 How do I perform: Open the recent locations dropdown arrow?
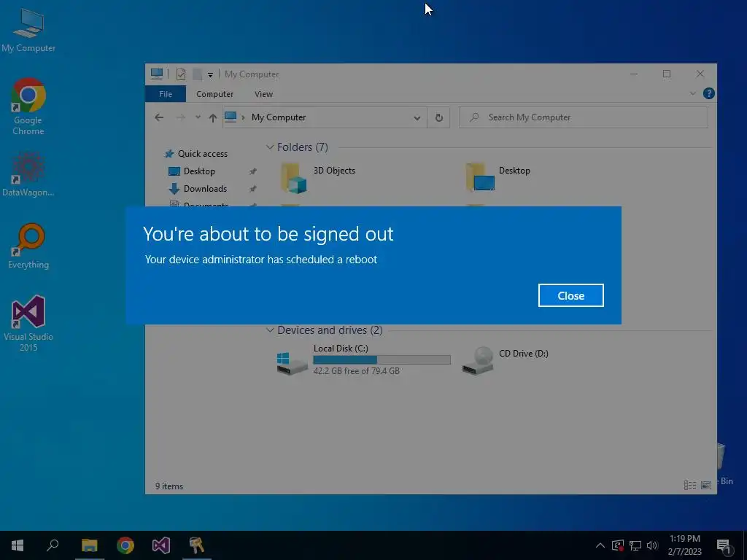click(x=198, y=117)
